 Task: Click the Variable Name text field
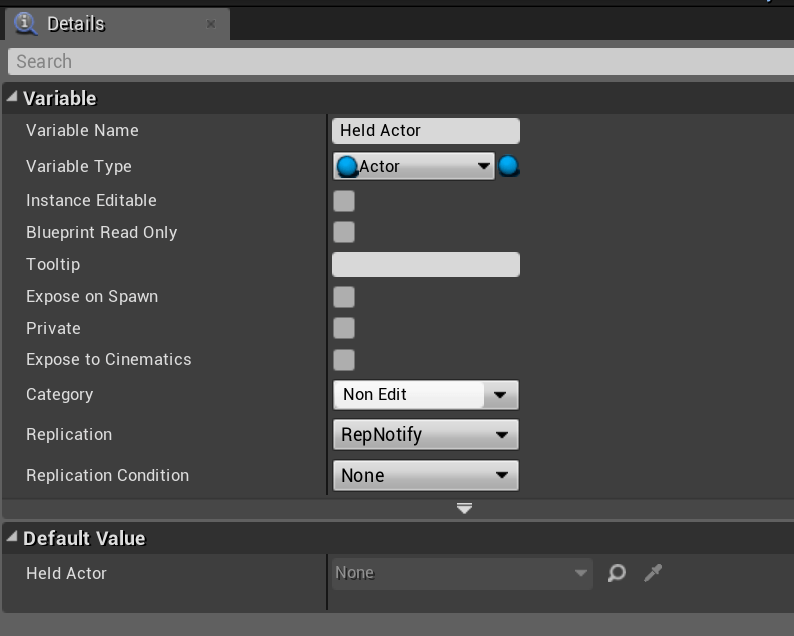[x=425, y=131]
